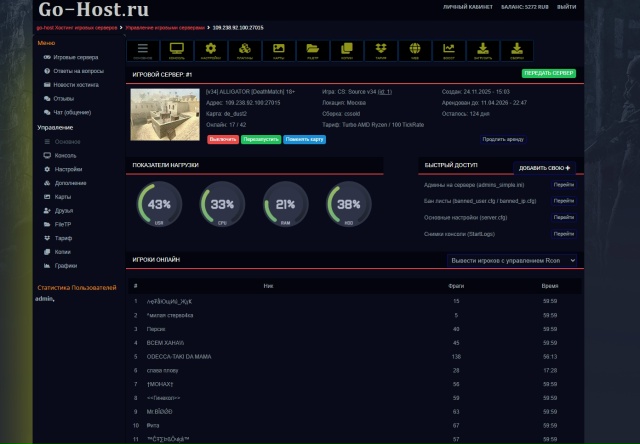Click the Баланс: 5272 RUB header text

[x=524, y=7]
